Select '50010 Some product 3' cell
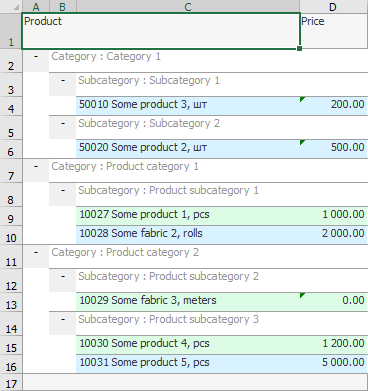Screen dimensions: 368x391 (x=188, y=106)
